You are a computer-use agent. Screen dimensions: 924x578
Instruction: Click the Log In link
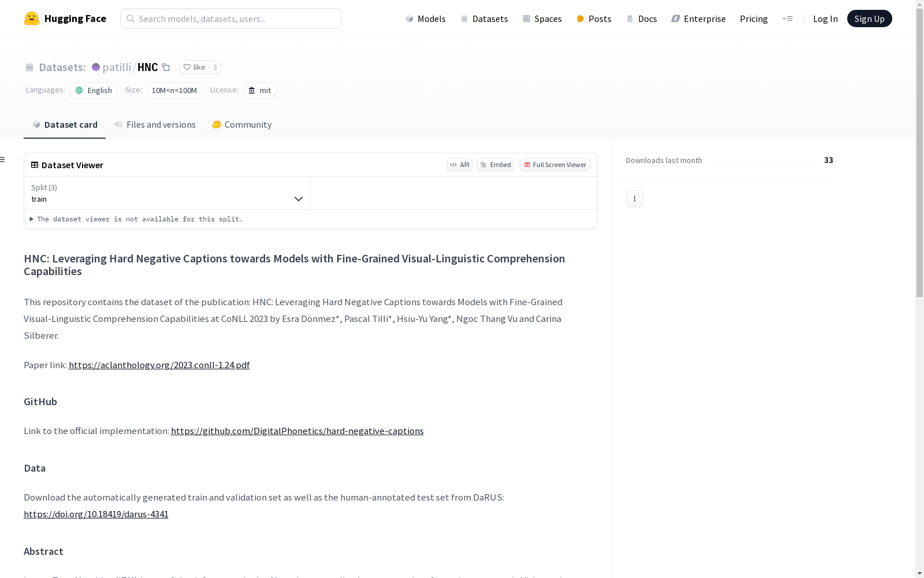(825, 18)
